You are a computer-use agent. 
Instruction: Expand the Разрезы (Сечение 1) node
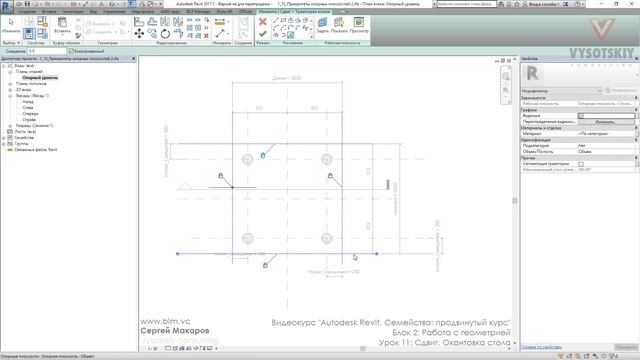[x=10, y=126]
